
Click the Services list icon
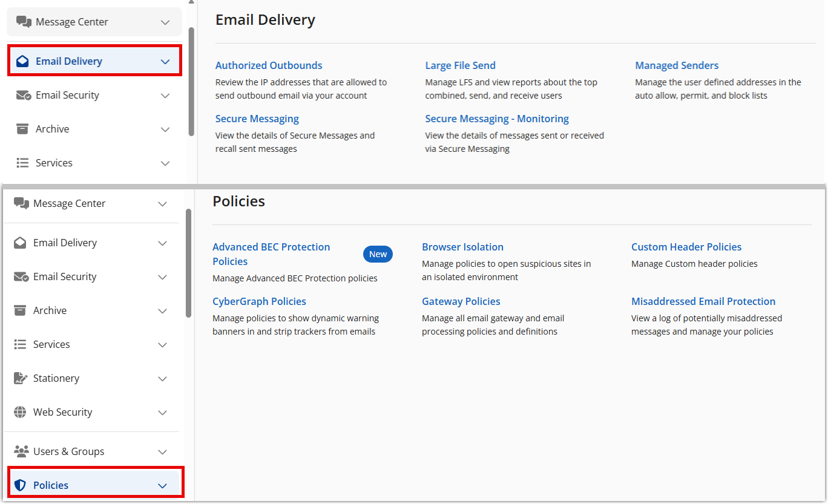21,344
